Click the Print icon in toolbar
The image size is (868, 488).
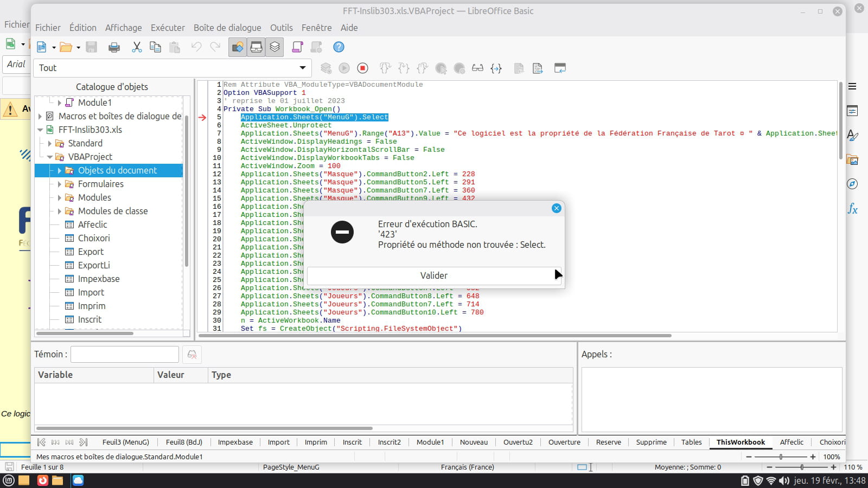[114, 47]
